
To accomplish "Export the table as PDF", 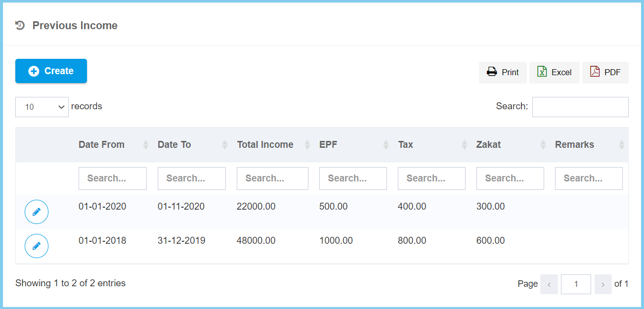I will 605,72.
